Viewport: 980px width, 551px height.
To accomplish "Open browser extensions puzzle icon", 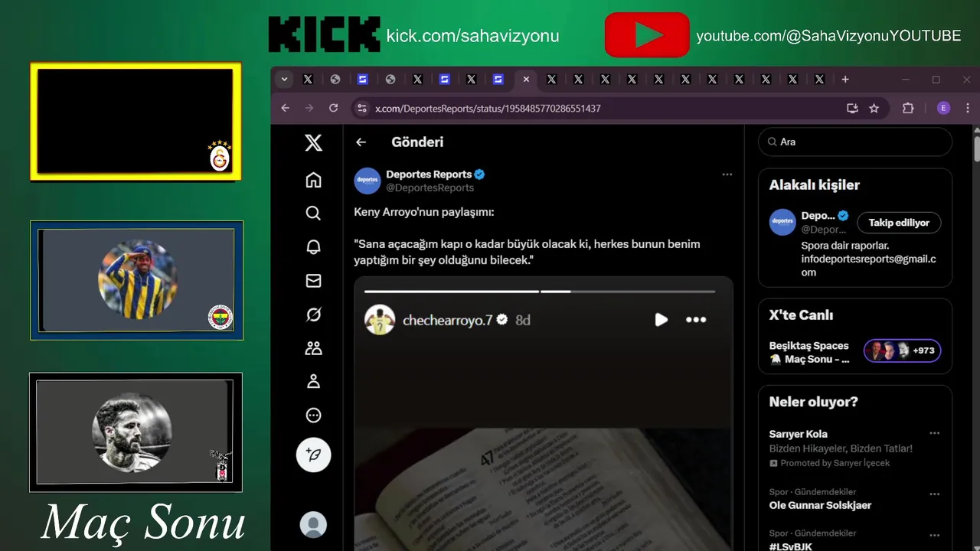I will [x=908, y=109].
